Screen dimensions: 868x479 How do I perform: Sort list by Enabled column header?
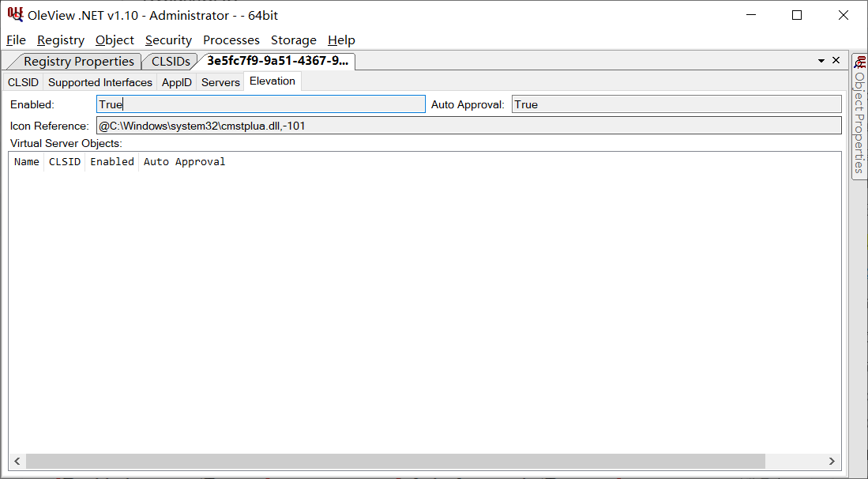pos(112,162)
